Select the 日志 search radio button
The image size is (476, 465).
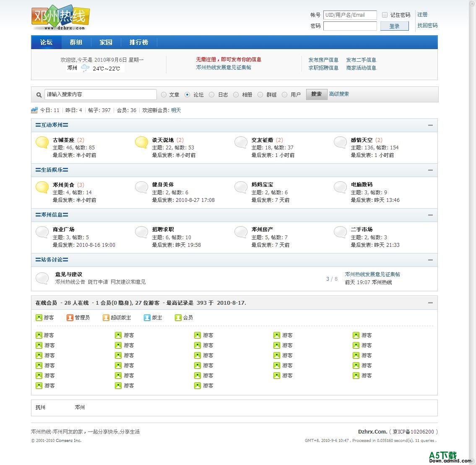212,95
